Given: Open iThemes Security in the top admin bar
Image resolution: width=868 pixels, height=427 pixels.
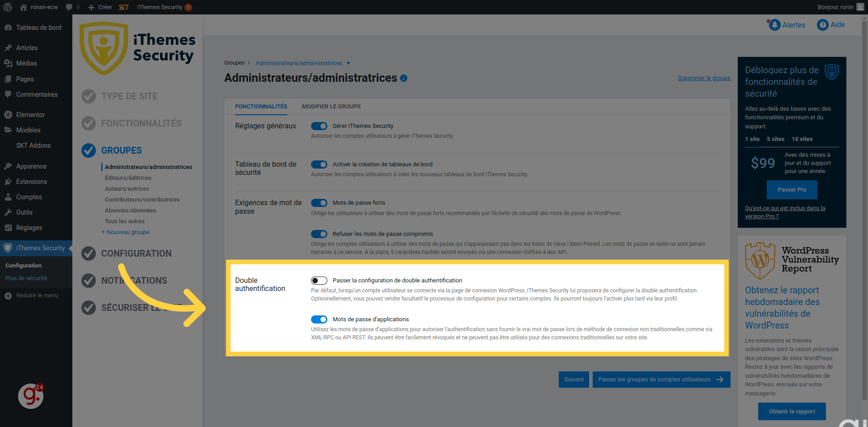Looking at the screenshot, I should [164, 7].
